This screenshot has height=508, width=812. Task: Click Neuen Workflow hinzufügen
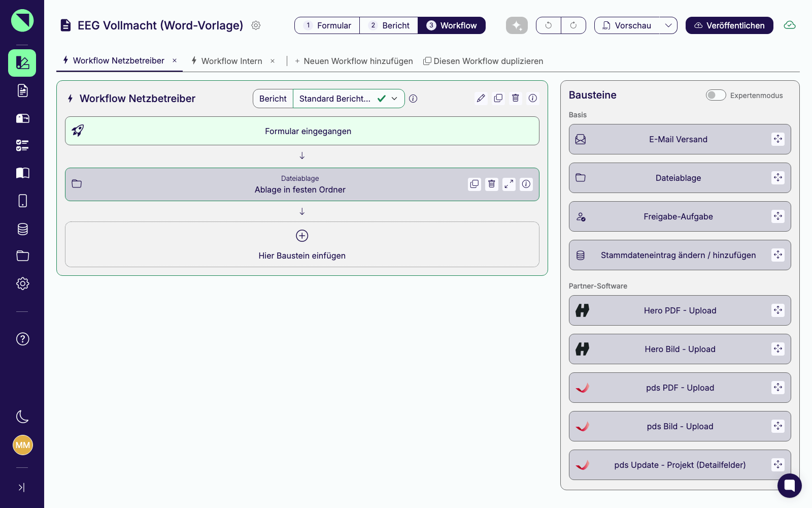click(x=354, y=61)
